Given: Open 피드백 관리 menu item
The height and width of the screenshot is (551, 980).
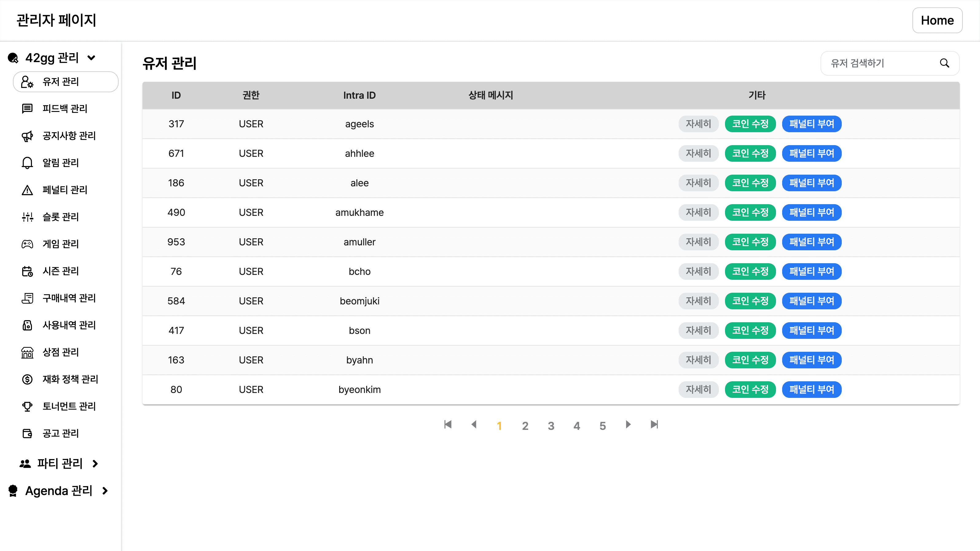Looking at the screenshot, I should (x=66, y=109).
